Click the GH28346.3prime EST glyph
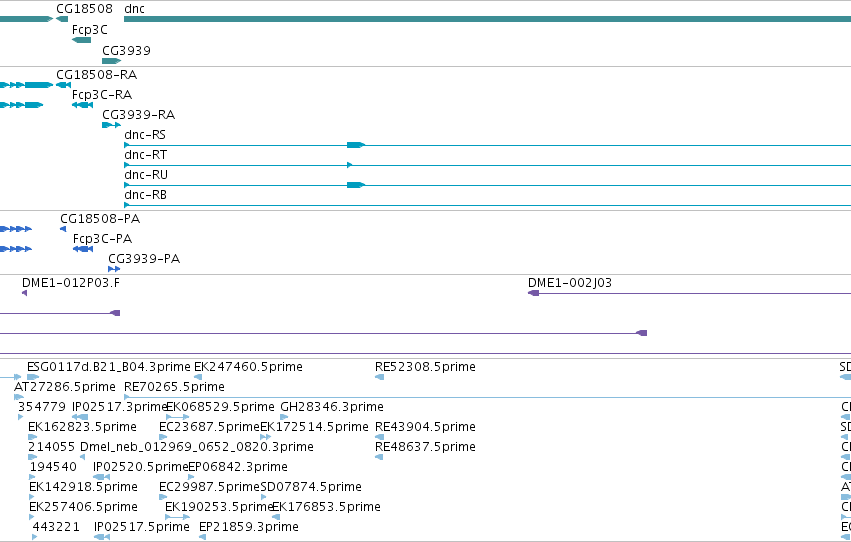 pyautogui.click(x=284, y=417)
